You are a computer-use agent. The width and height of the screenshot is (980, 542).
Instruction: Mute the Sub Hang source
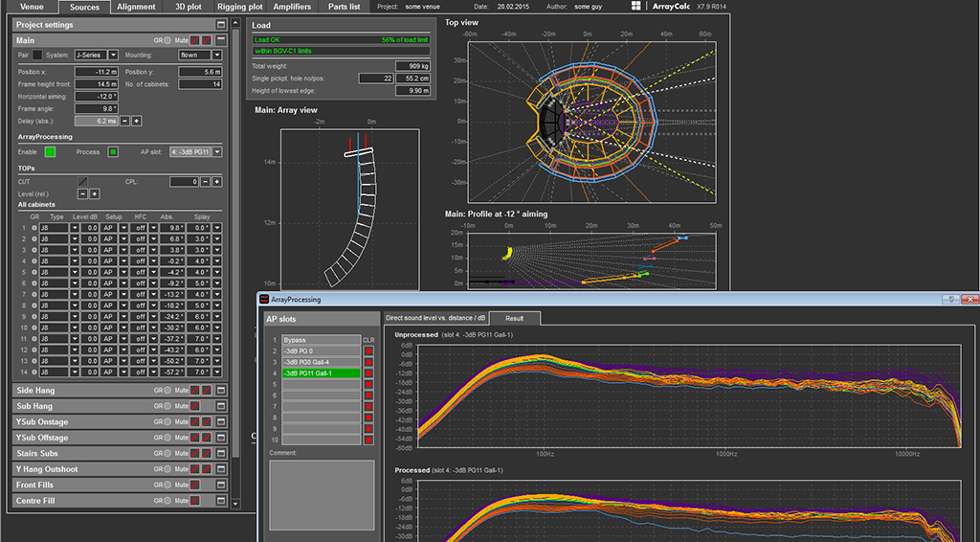193,406
